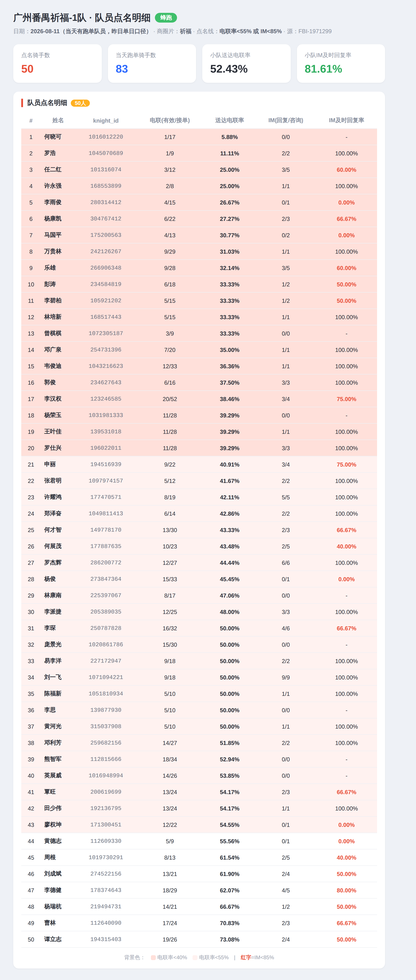Click the 队员点名明细 section heading
This screenshot has height=980, width=416.
(47, 103)
